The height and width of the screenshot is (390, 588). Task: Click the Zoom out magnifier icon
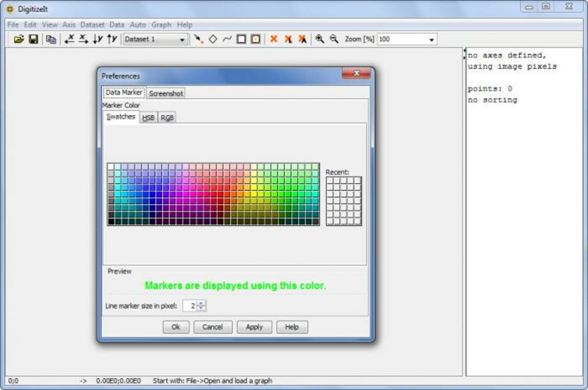(x=334, y=39)
